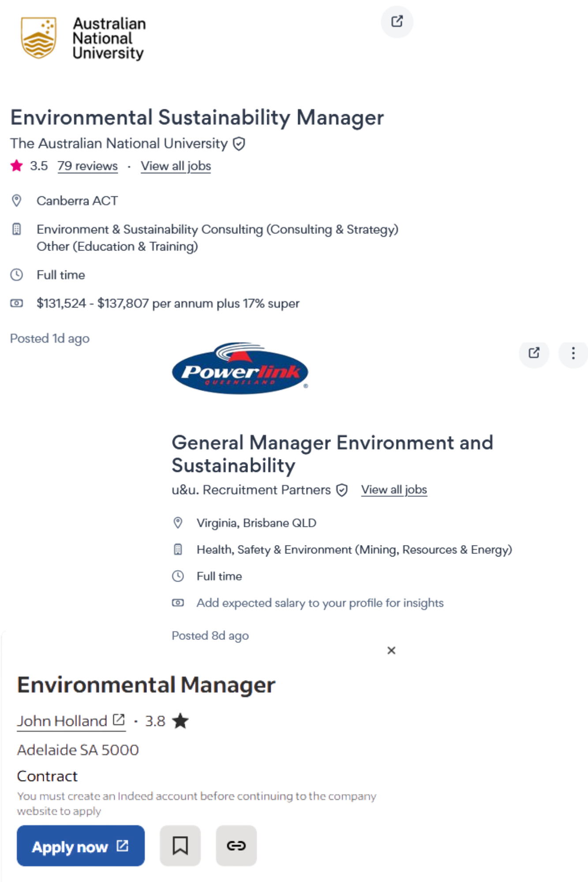Click clock icon beside Powerlink Full time

[178, 576]
